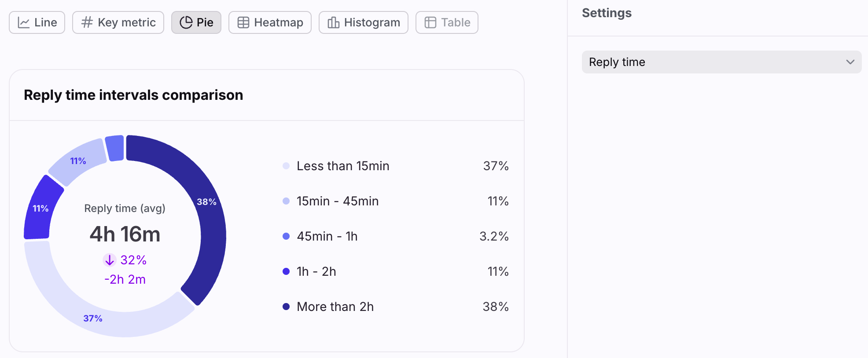Screen dimensions: 868x358
Task: Click the More than 2h legend dot
Action: click(x=286, y=307)
